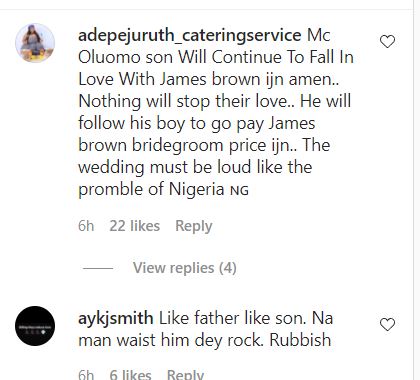This screenshot has width=420, height=380.
Task: Expand View replies (4)
Action: [185, 268]
